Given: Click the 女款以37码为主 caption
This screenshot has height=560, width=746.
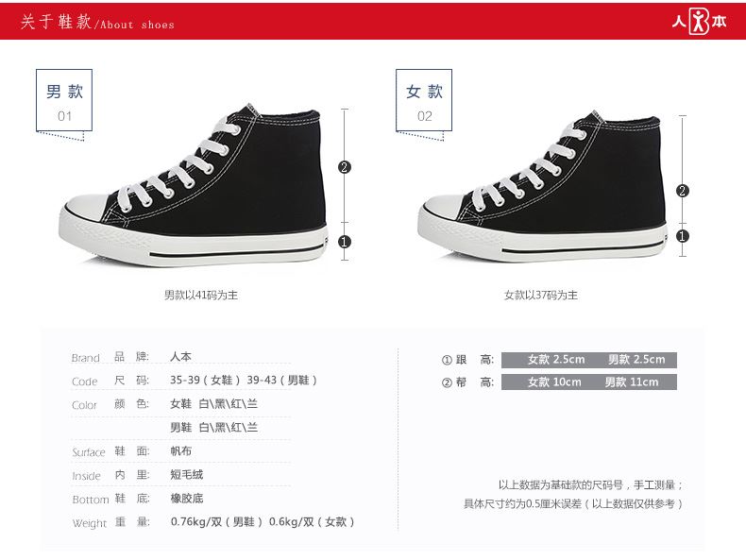Looking at the screenshot, I should click(541, 295).
